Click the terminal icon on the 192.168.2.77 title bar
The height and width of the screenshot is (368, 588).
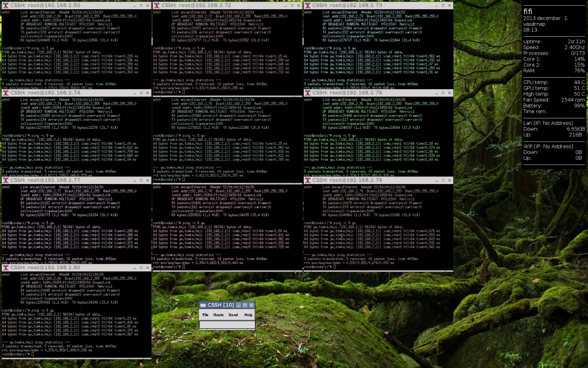coord(5,179)
